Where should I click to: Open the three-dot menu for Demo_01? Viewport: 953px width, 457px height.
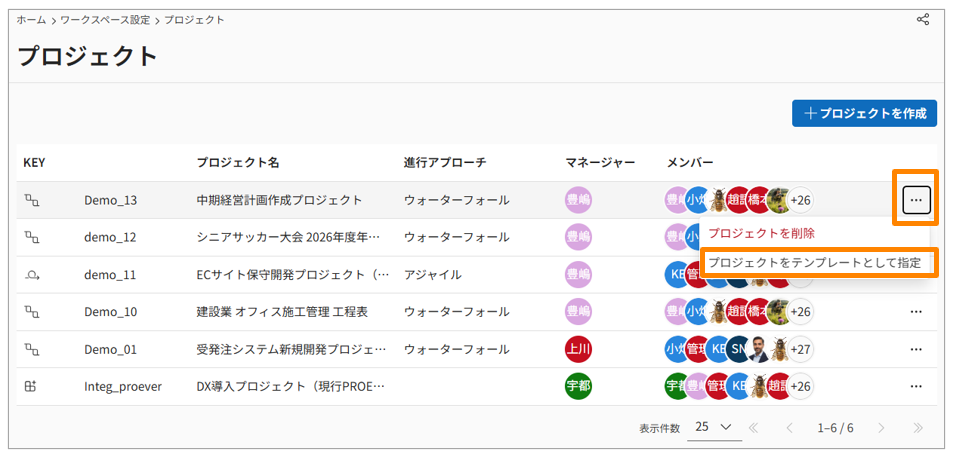916,349
